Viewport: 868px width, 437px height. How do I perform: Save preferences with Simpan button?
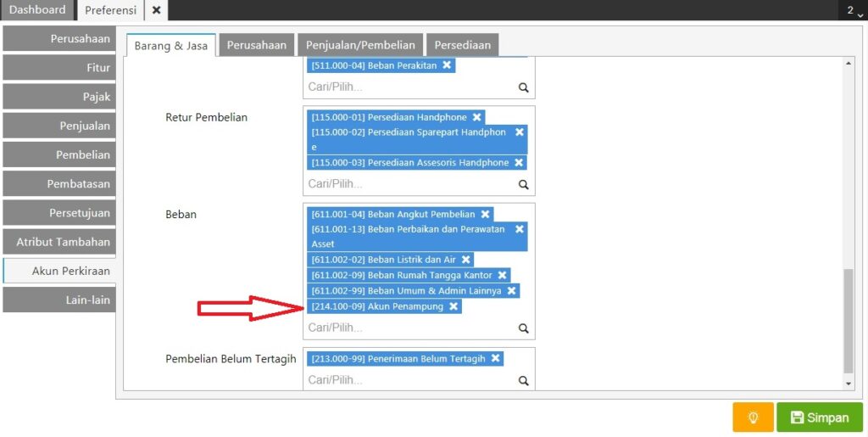[820, 417]
